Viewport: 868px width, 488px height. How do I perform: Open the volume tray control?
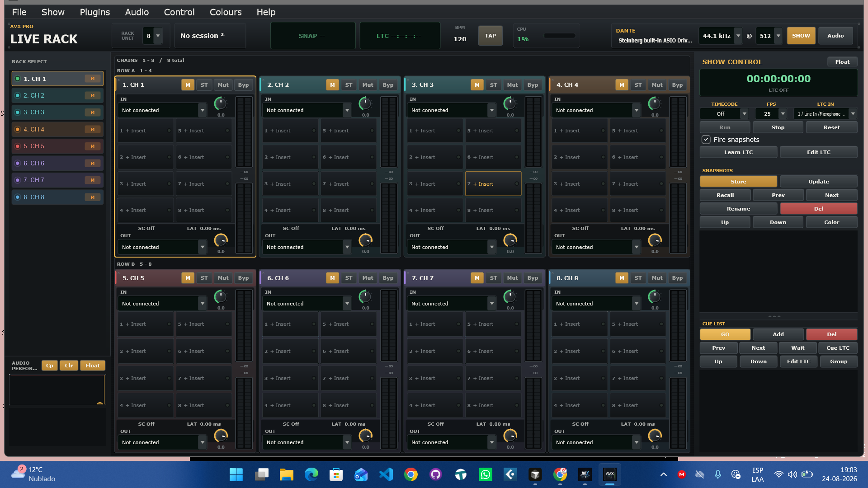[x=792, y=474]
